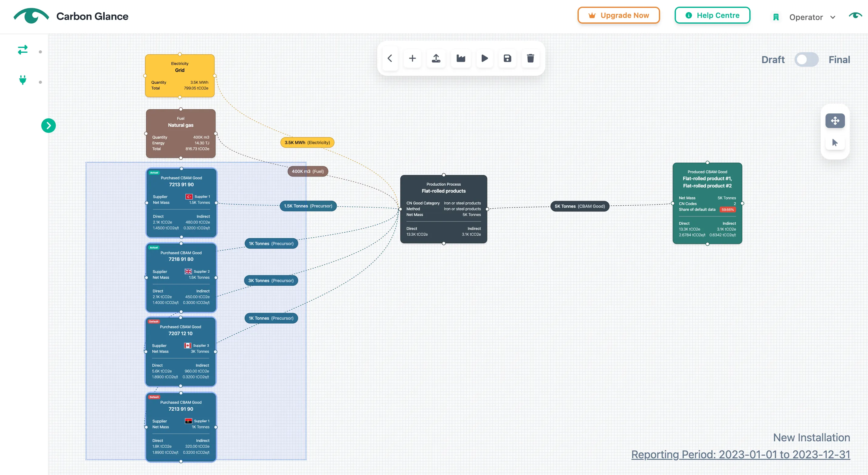Viewport: 868px width, 475px height.
Task: Click the plus icon to add node
Action: click(412, 58)
